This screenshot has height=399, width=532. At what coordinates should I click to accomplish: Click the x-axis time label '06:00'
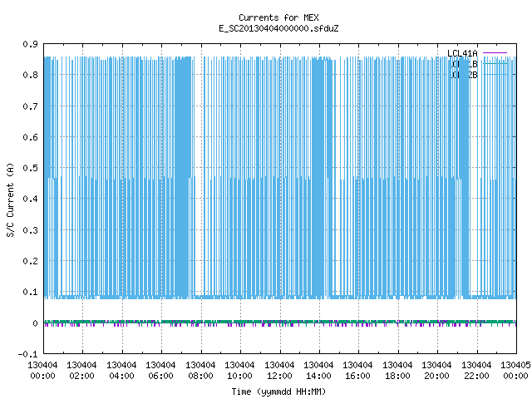pos(160,376)
